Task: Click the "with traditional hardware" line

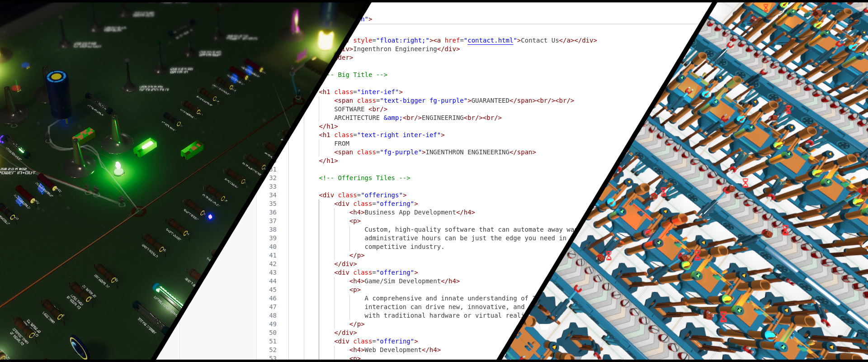Action: pyautogui.click(x=443, y=315)
